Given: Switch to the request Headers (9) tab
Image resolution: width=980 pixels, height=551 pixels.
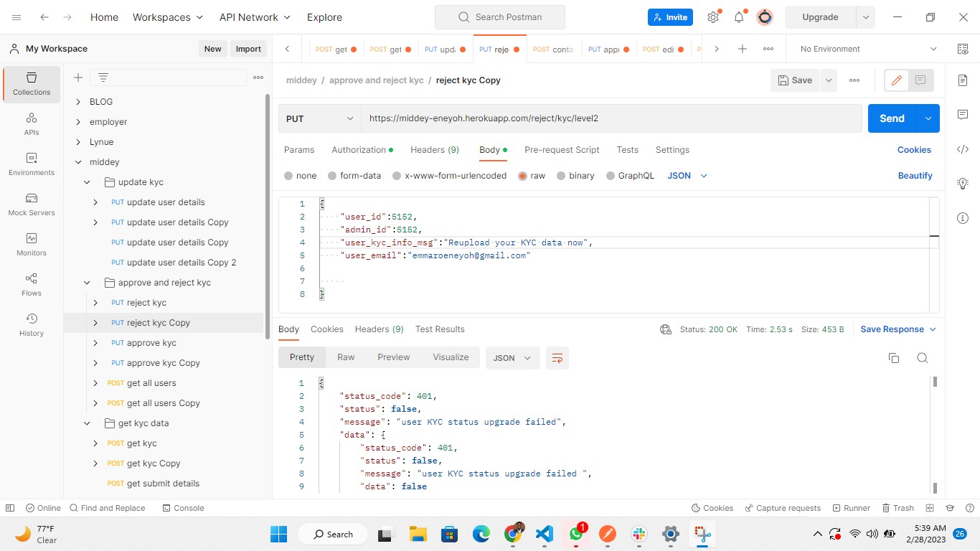Looking at the screenshot, I should (435, 150).
